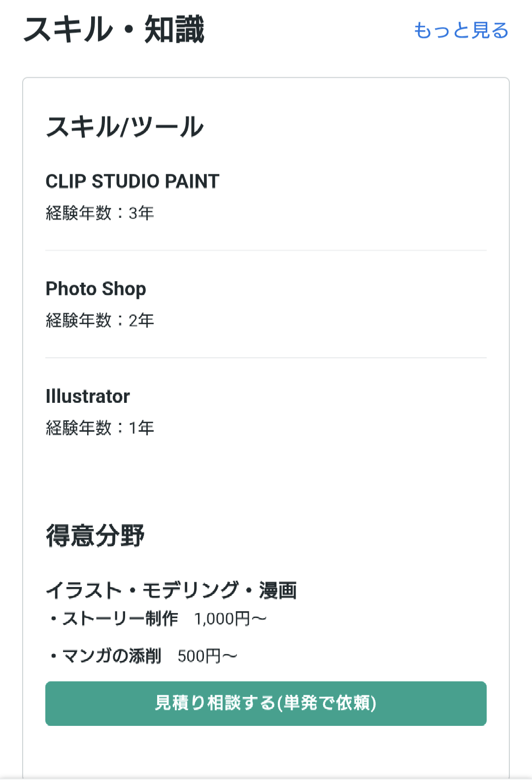Open the もっと見る link

click(x=461, y=31)
